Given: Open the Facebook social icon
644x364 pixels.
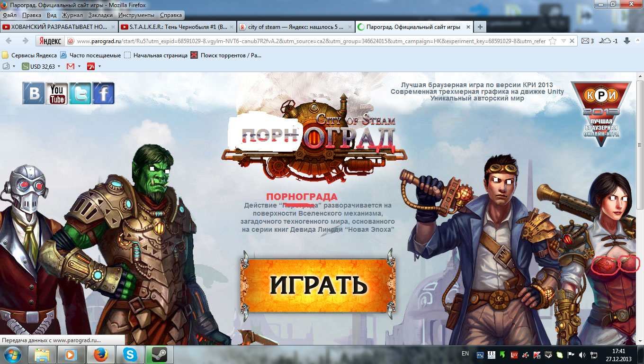Looking at the screenshot, I should 103,93.
